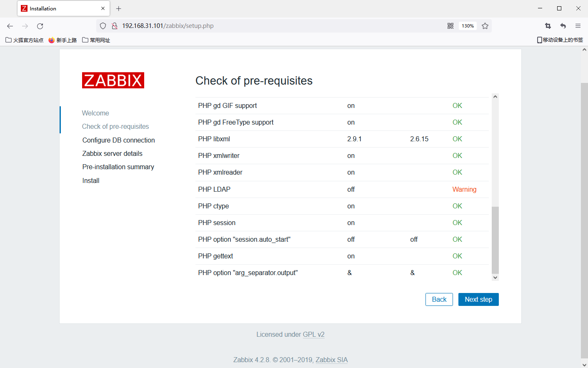Screen dimensions: 588x368
Task: View site security via padlock icon
Action: tap(114, 26)
